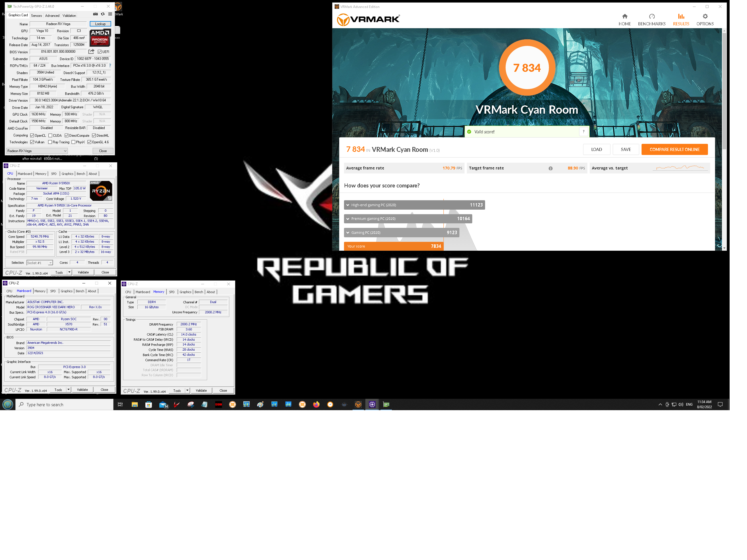This screenshot has width=747, height=560.
Task: Click Close button in GPU-Z
Action: (x=103, y=151)
